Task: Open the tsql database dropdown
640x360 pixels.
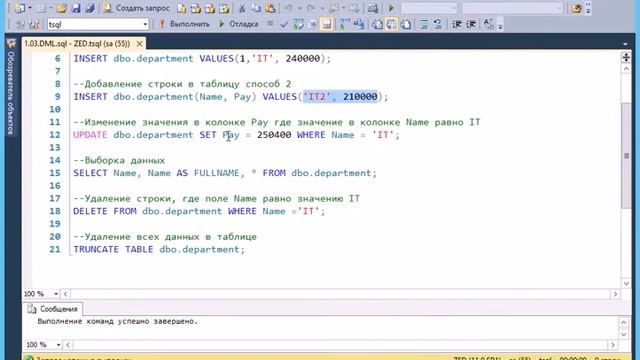Action: [145, 24]
